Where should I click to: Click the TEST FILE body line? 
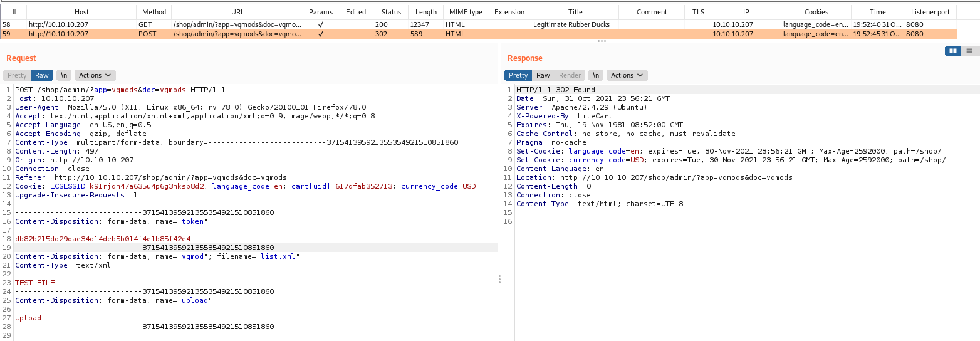pyautogui.click(x=35, y=283)
